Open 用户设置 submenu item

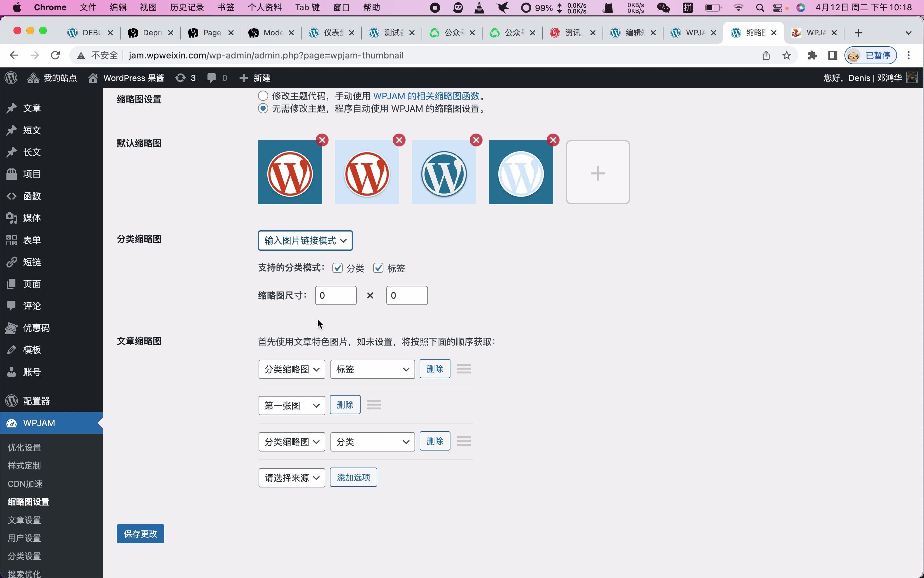click(x=24, y=538)
